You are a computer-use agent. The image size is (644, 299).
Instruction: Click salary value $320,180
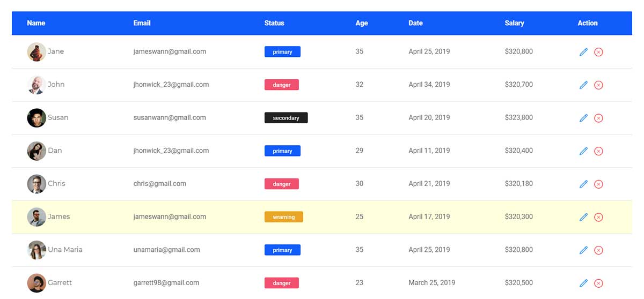(x=519, y=184)
